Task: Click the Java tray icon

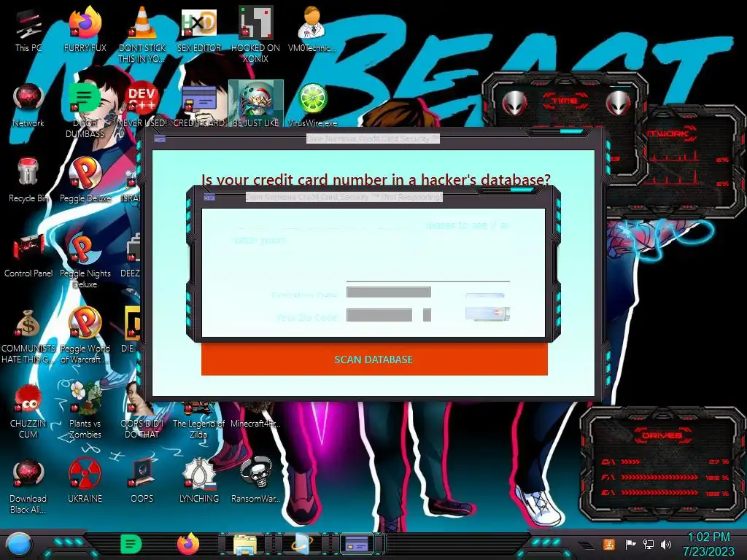Action: 609,544
